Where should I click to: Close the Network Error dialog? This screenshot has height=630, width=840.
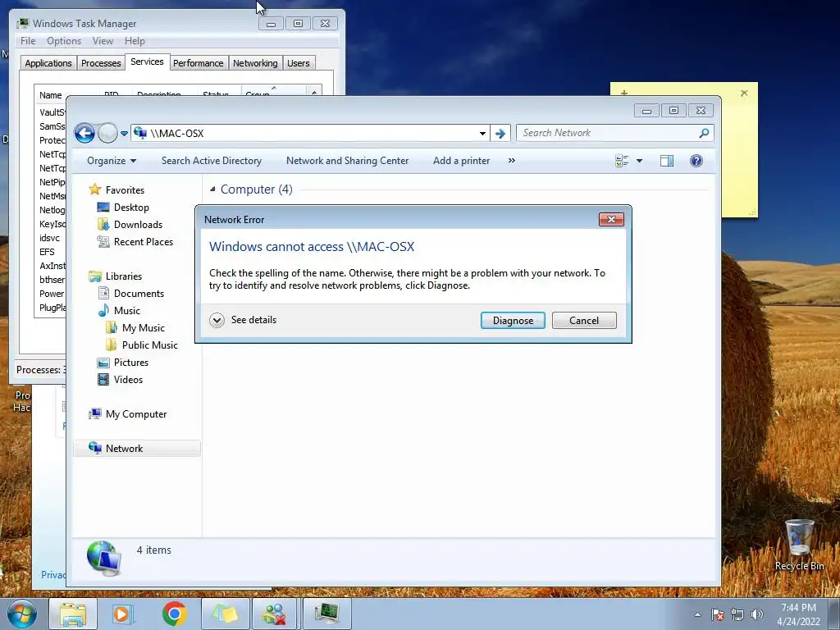point(611,219)
